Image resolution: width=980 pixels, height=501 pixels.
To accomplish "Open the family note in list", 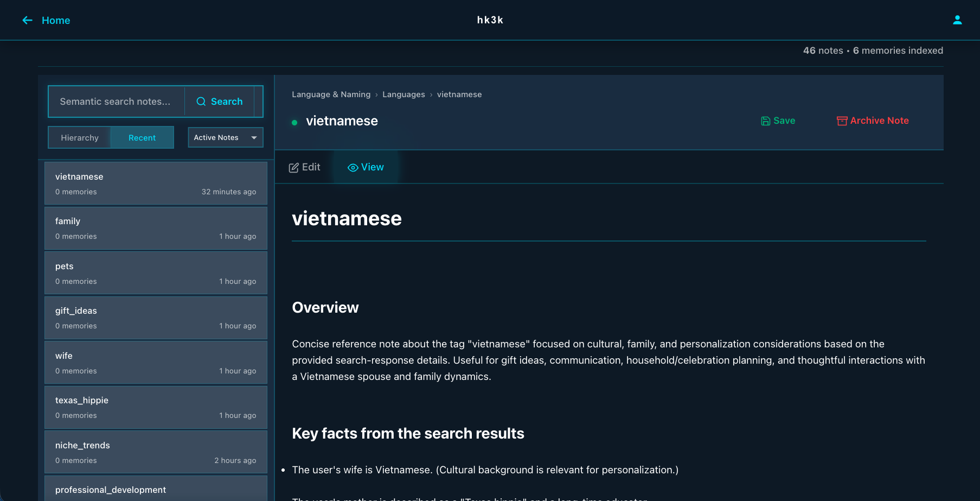I will tap(156, 228).
